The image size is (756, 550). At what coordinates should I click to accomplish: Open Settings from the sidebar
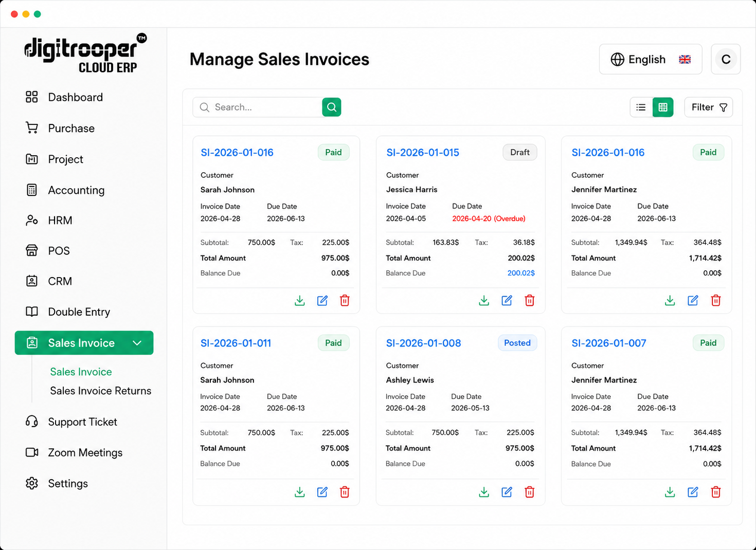click(x=57, y=484)
